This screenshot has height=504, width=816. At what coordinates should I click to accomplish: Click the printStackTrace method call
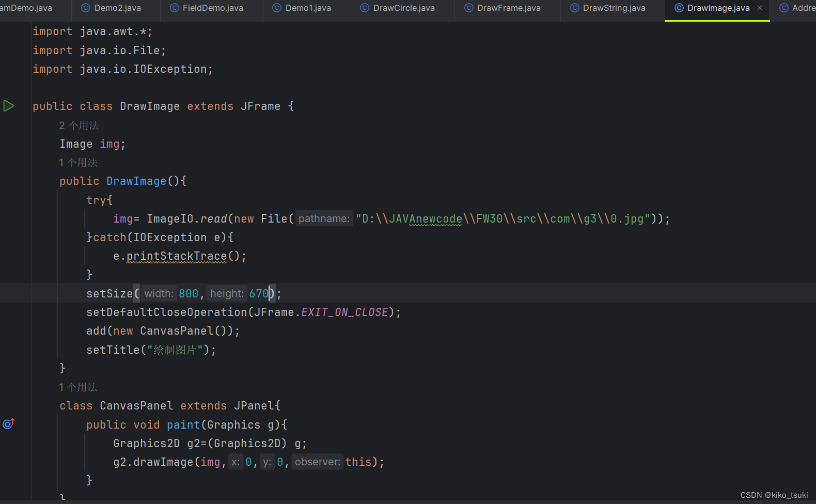click(177, 256)
